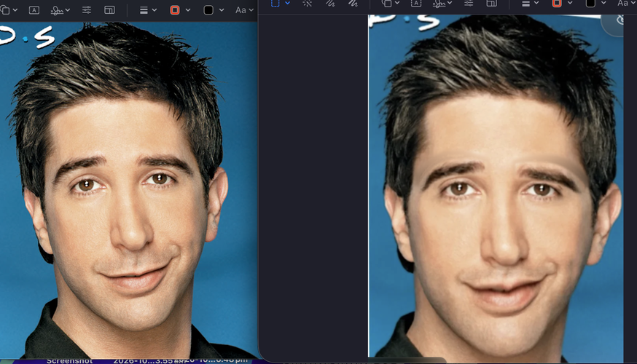This screenshot has height=364, width=637.
Task: Open the Shapes tool in the right window
Action: [387, 3]
